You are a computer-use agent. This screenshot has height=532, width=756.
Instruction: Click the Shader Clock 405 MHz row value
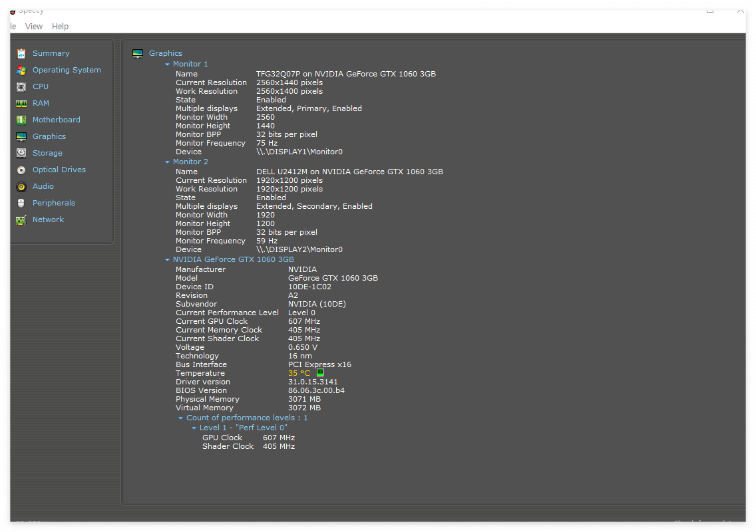tap(279, 447)
